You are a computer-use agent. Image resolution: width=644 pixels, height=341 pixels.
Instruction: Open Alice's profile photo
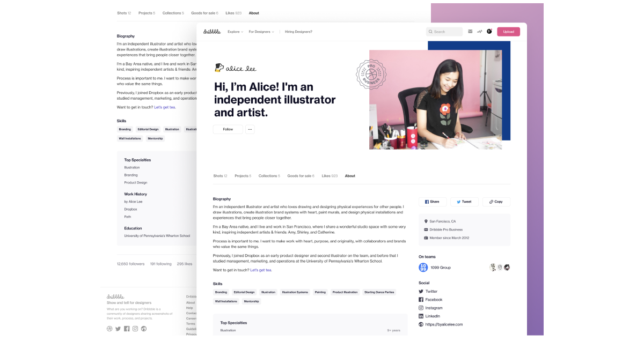pos(436,100)
